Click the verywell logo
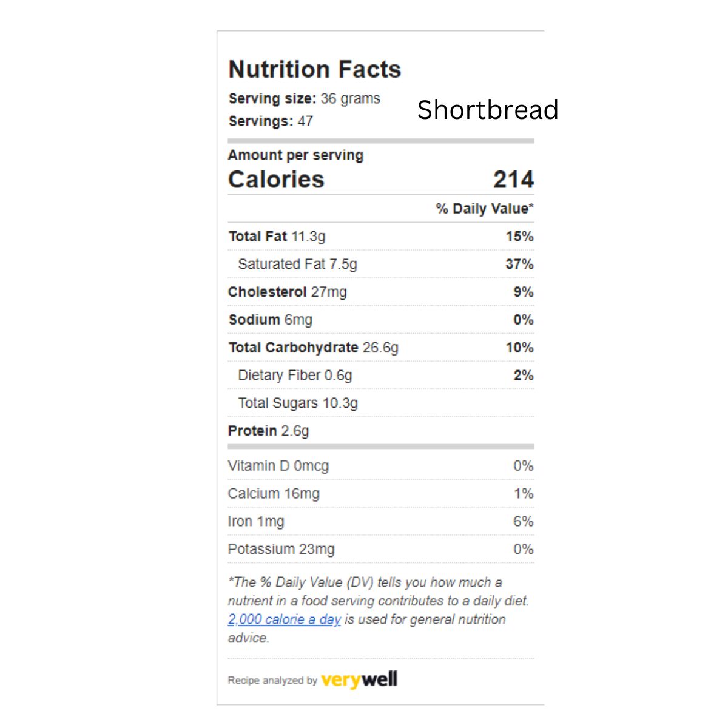The width and height of the screenshot is (728, 728). coord(359,679)
